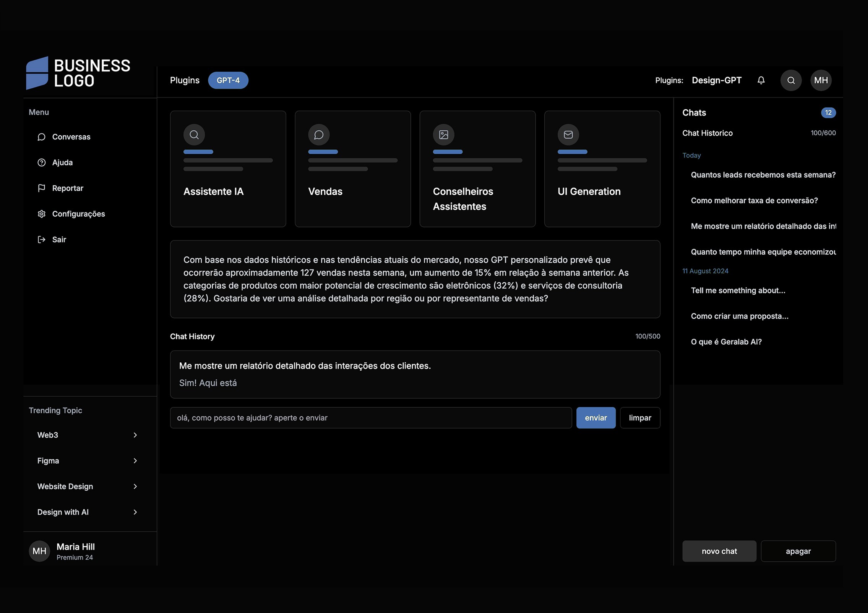Click the Conselheiros Assistentes image icon
The height and width of the screenshot is (613, 868).
pyautogui.click(x=443, y=135)
